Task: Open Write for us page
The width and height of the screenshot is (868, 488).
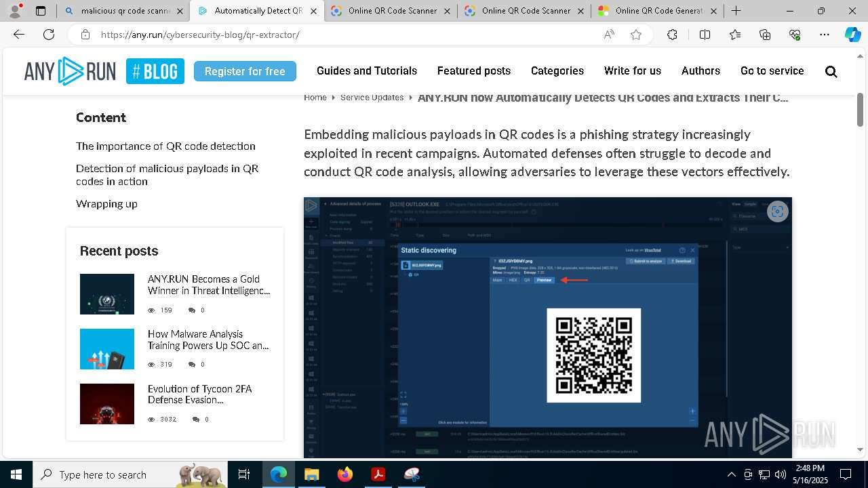Action: (633, 71)
